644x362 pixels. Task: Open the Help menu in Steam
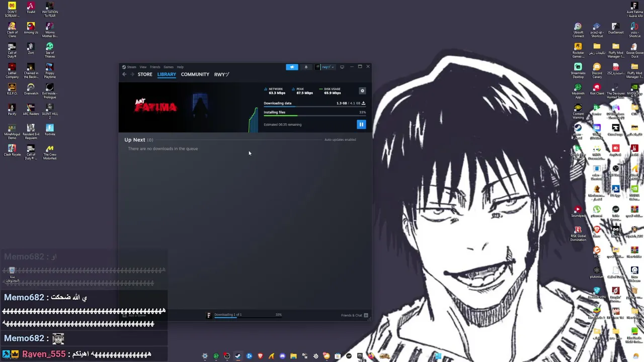click(180, 67)
